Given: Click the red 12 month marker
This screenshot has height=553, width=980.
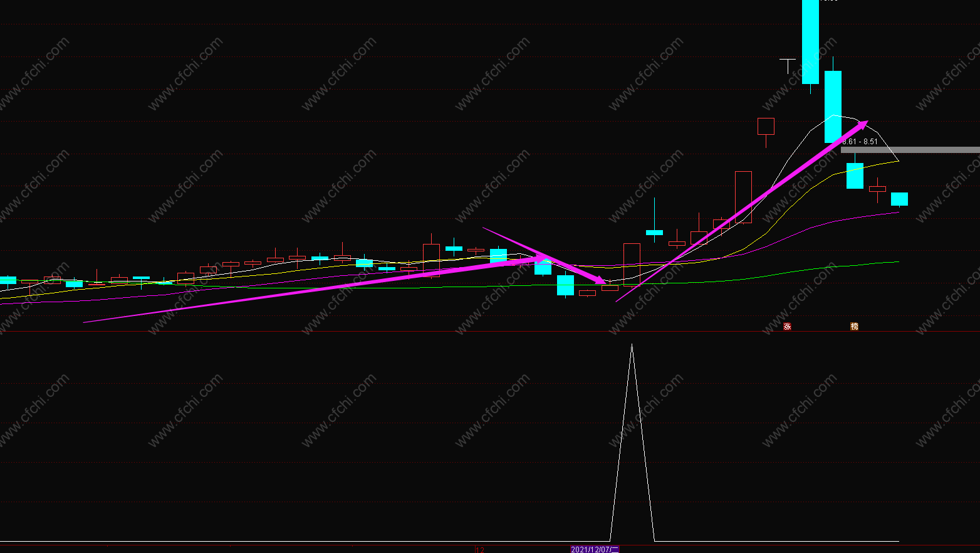Looking at the screenshot, I should point(480,550).
